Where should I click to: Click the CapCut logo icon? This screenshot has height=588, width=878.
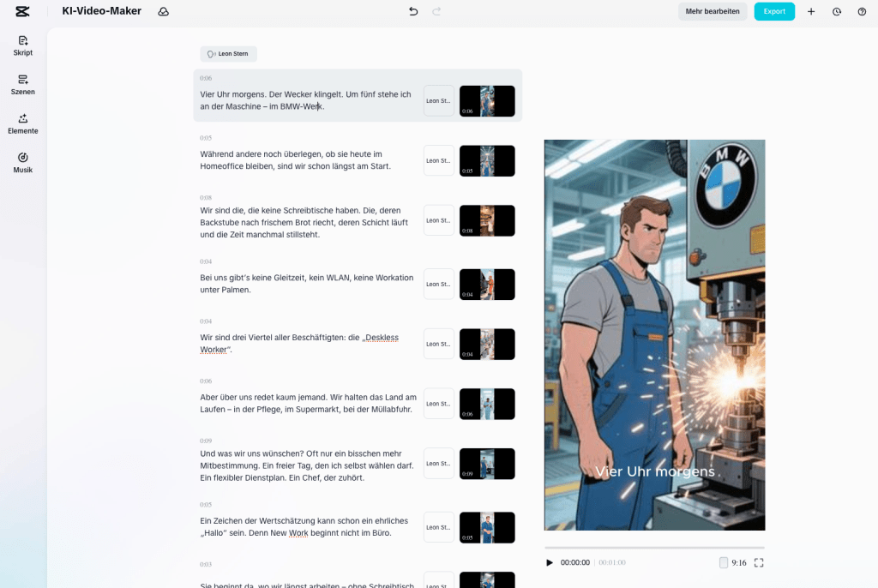coord(22,11)
